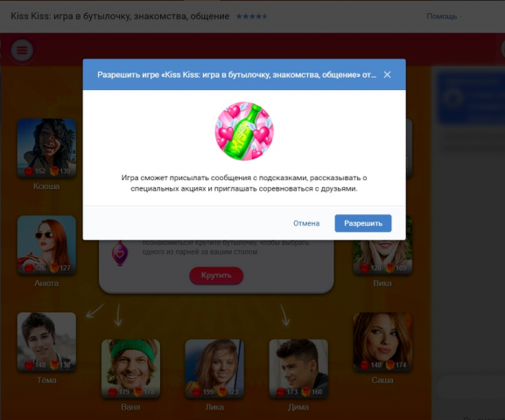Click Отмена to cancel the request
This screenshot has height=420, width=505.
(306, 223)
